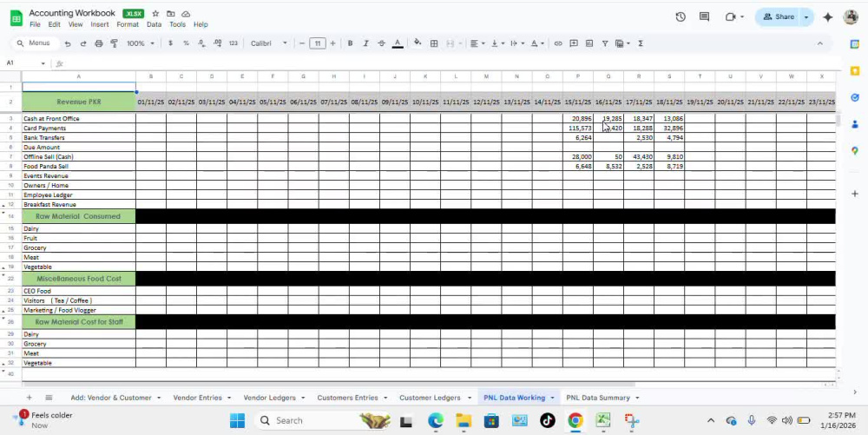
Task: Switch to Customers Entries sheet tab
Action: click(x=348, y=398)
